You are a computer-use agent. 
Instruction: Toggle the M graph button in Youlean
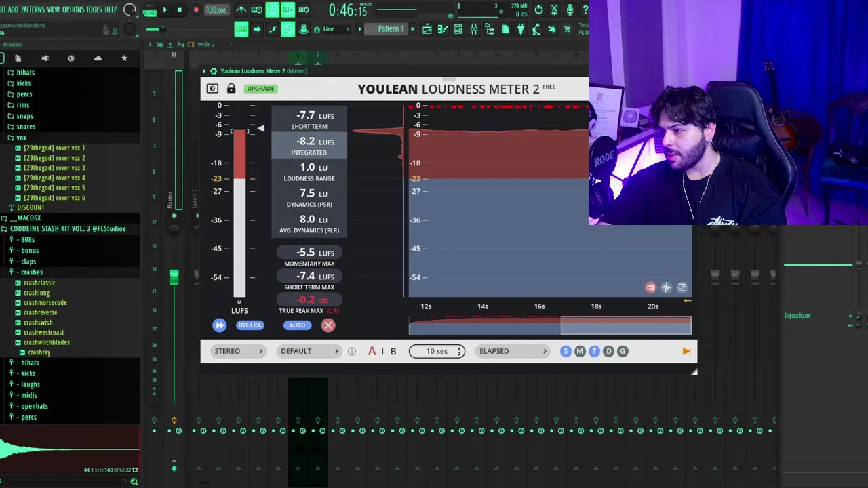pyautogui.click(x=580, y=351)
